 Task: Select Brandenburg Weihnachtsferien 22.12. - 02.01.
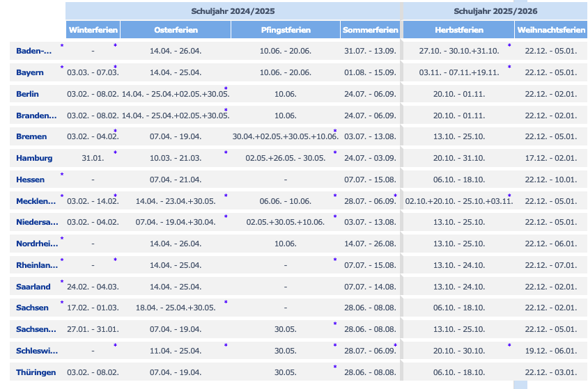551,116
